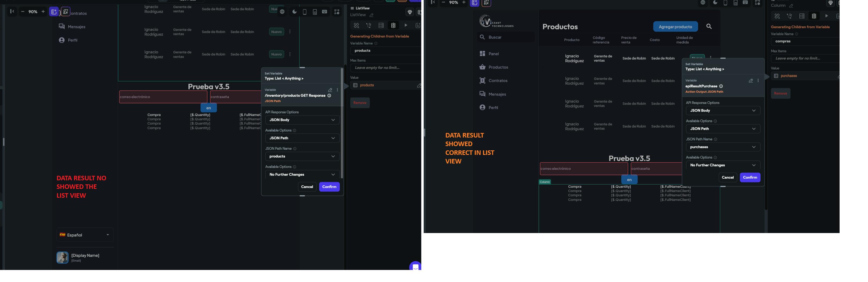Zoom out the canvas in left screenshot
This screenshot has height=282, width=868.
(x=23, y=12)
